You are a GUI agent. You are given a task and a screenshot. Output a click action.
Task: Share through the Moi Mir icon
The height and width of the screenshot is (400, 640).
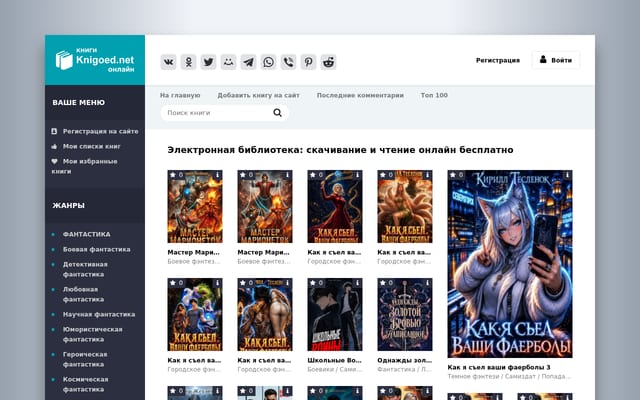pyautogui.click(x=228, y=62)
